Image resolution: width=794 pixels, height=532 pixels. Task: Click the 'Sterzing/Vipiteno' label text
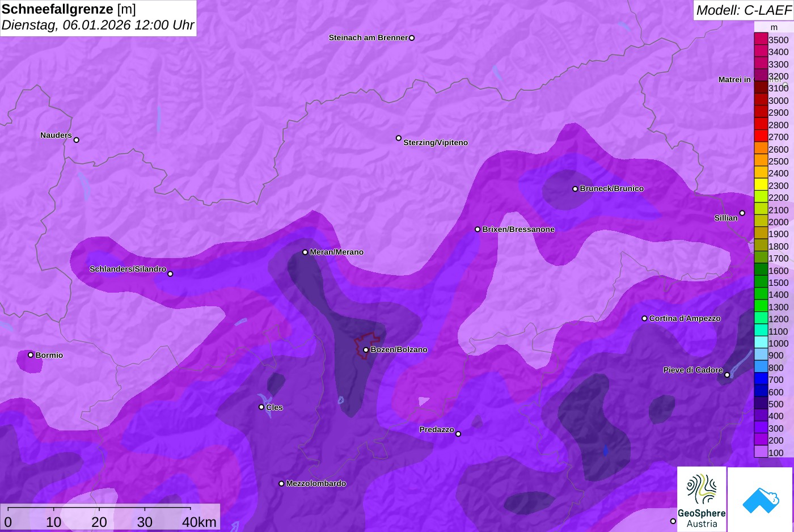click(x=436, y=143)
